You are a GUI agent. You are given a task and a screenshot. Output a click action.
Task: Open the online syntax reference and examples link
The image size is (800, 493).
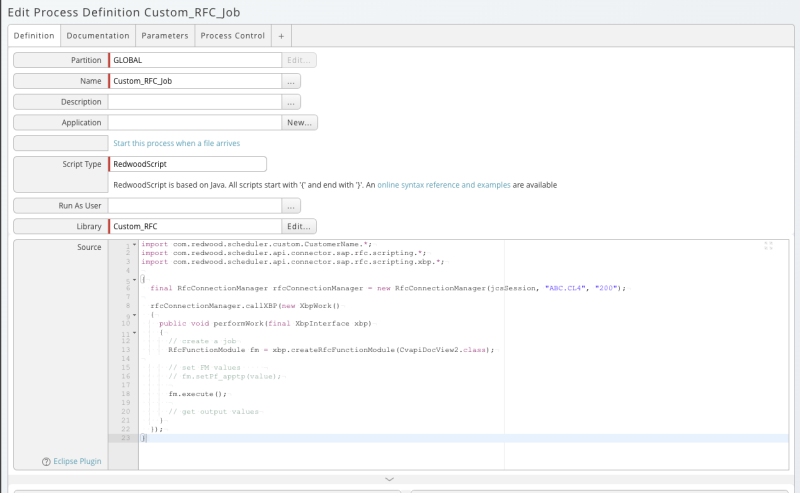click(444, 185)
